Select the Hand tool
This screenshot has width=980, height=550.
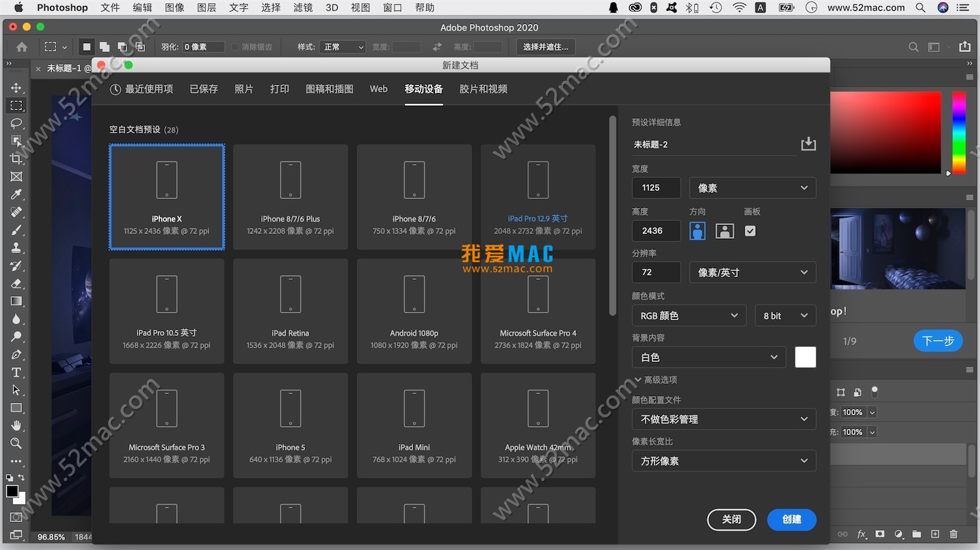coord(16,425)
